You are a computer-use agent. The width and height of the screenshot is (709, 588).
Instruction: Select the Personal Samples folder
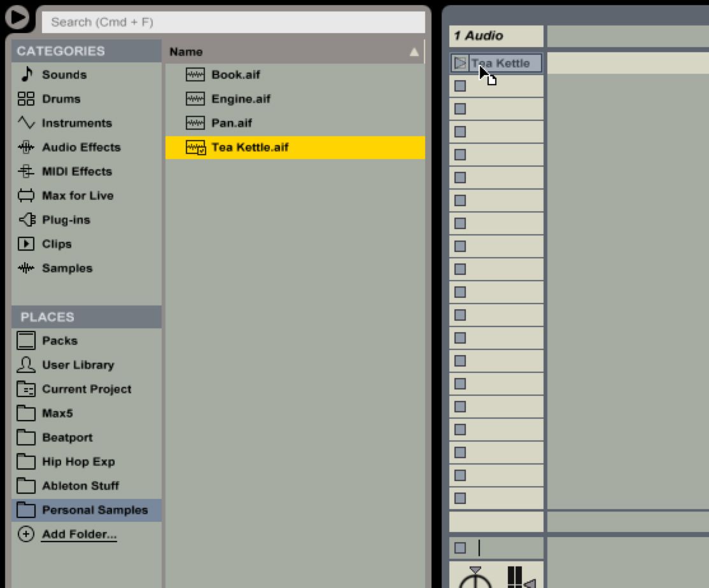(87, 510)
